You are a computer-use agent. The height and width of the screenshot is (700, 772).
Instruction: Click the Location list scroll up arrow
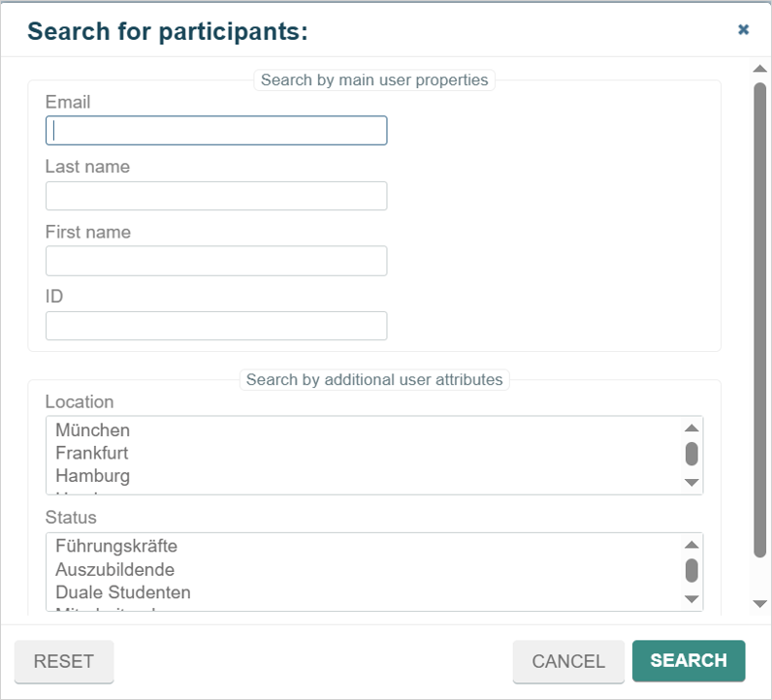point(692,428)
